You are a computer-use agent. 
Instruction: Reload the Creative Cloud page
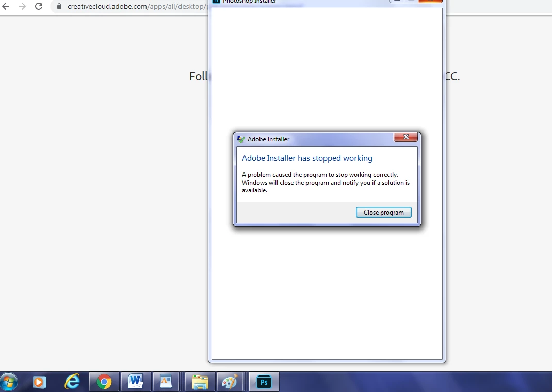coord(39,6)
